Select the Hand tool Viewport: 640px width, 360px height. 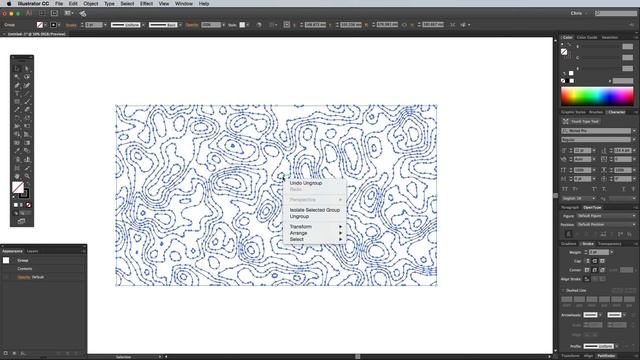(17, 176)
